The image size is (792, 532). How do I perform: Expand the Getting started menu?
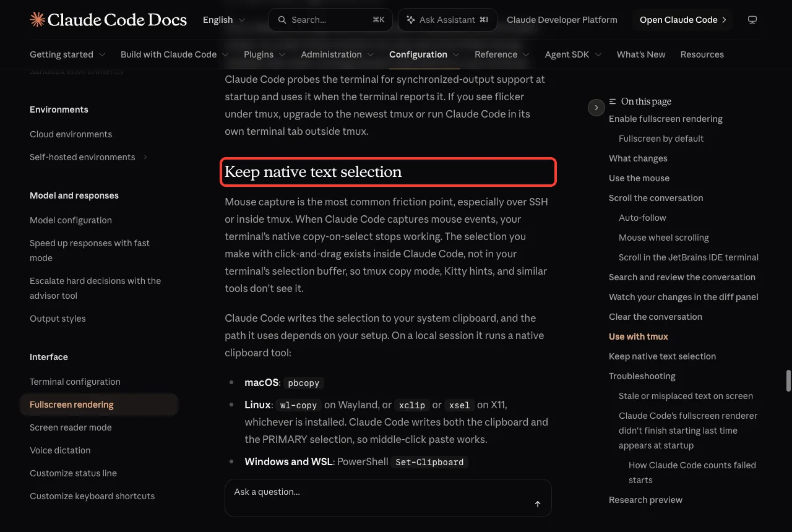tap(67, 54)
